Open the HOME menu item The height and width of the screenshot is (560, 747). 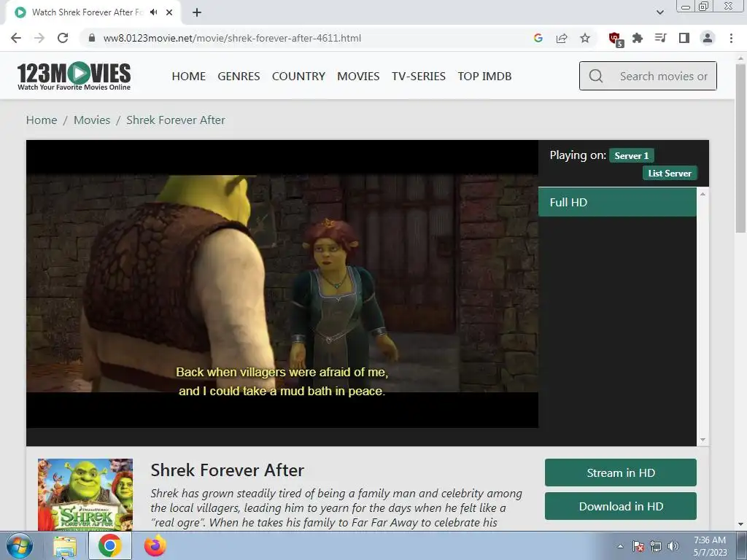tap(189, 76)
